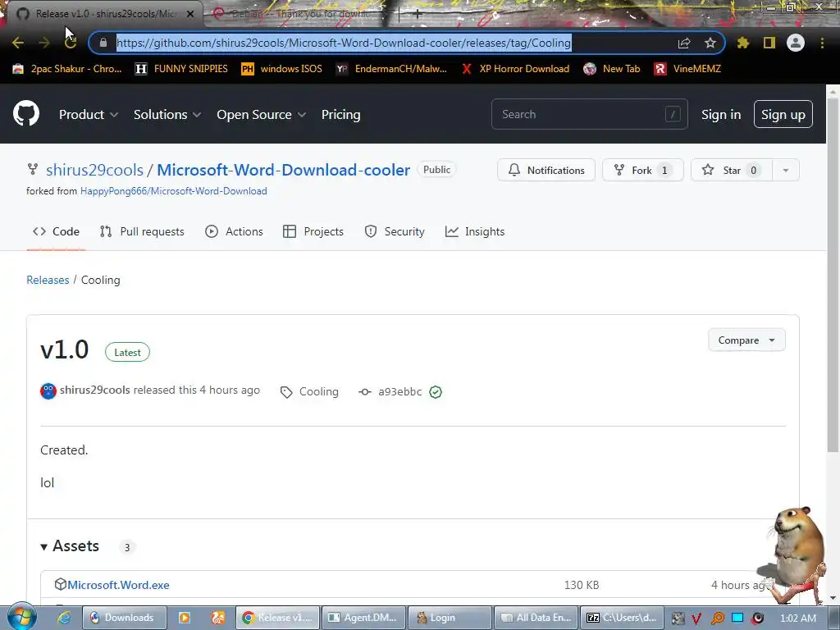This screenshot has width=840, height=630.
Task: Expand the Product menu
Action: (x=89, y=114)
